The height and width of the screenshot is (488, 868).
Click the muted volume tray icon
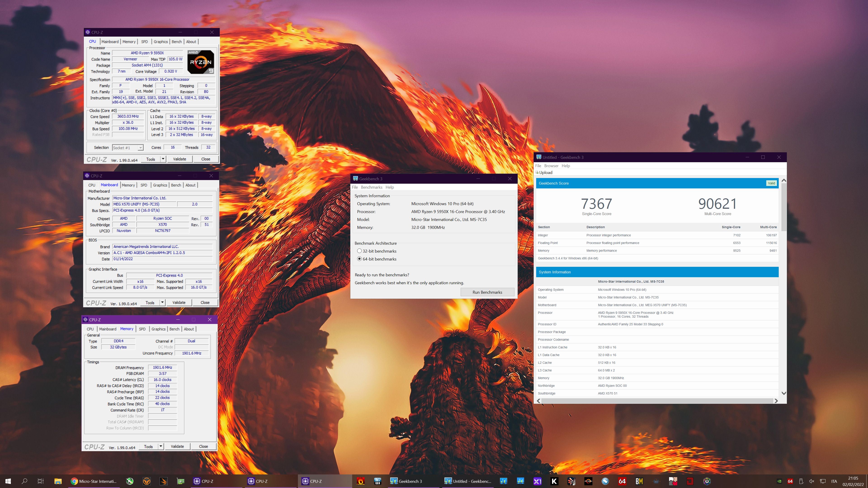point(812,481)
